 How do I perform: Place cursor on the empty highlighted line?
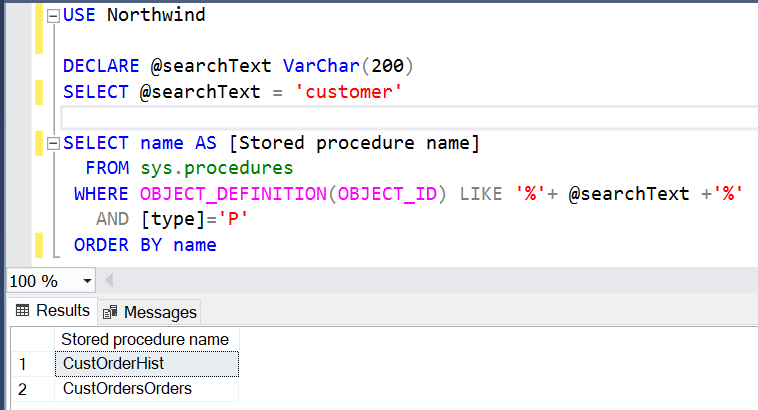[409, 117]
